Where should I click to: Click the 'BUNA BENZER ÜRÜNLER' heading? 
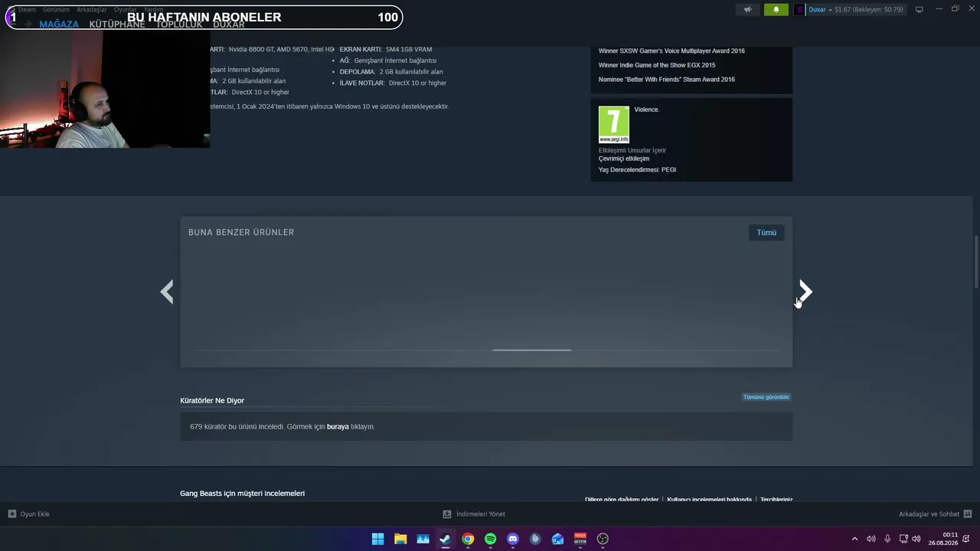[241, 233]
